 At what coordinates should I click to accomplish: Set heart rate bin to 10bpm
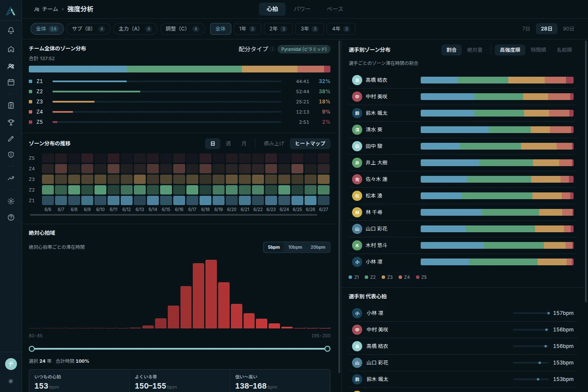point(295,247)
